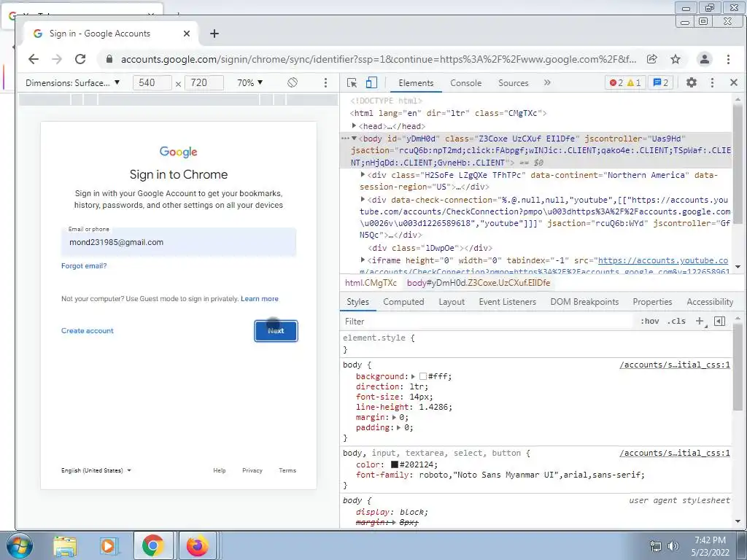Toggle the computed styles sidebar icon
This screenshot has height=560, width=747.
(x=720, y=321)
